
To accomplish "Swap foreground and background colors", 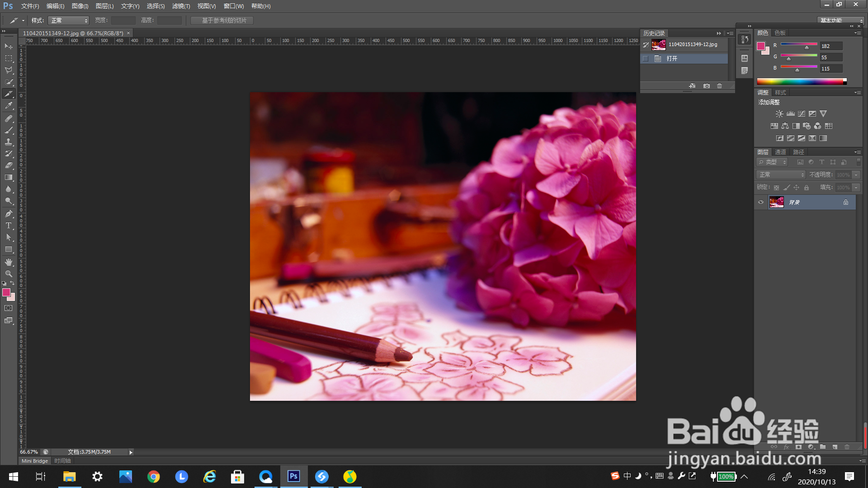I will pos(13,283).
